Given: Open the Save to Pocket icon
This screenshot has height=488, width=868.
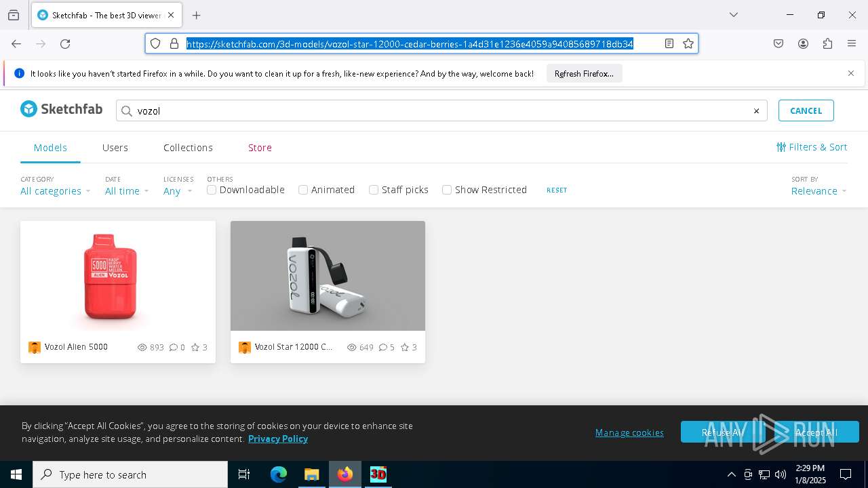Looking at the screenshot, I should [x=778, y=43].
